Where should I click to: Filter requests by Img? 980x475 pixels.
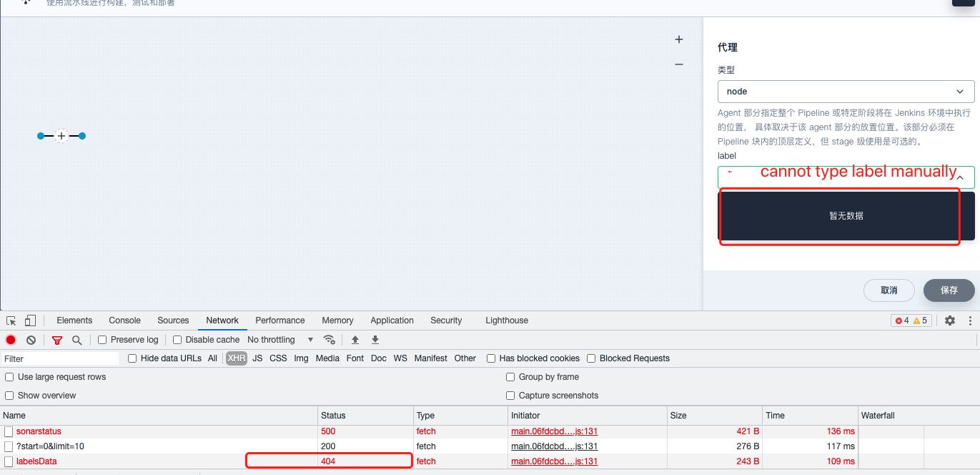301,358
